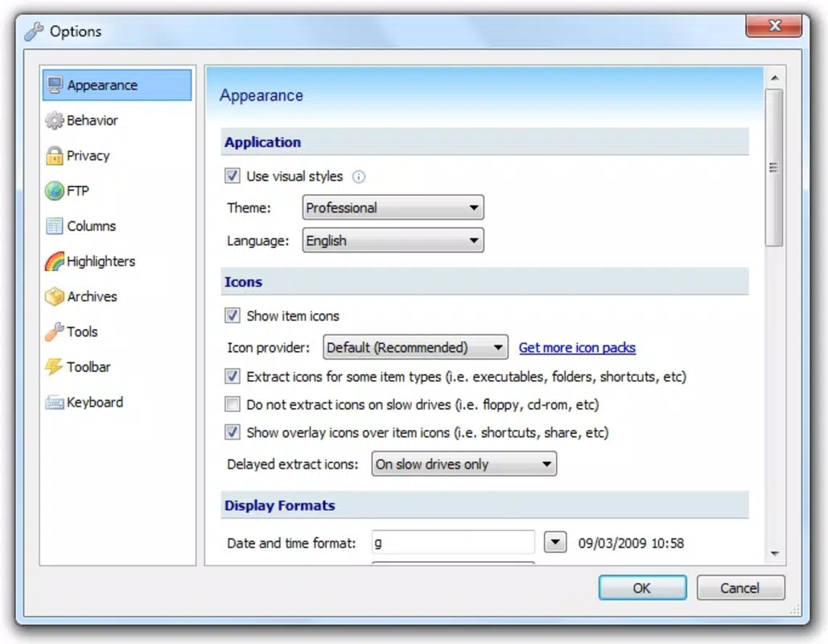Screen dimensions: 828x644
Task: Open the FTP settings category
Action: [x=77, y=191]
